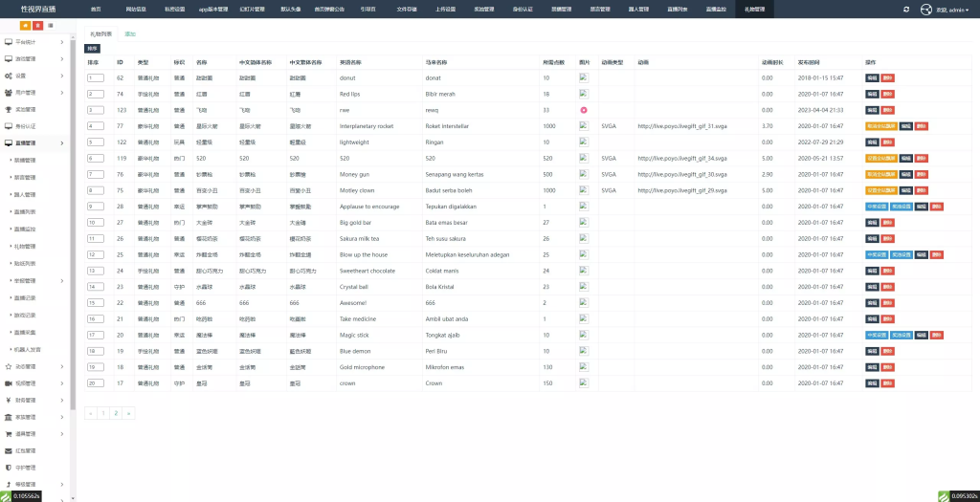
Task: Expand the 家族管理 sidebar menu arrow
Action: tap(62, 417)
